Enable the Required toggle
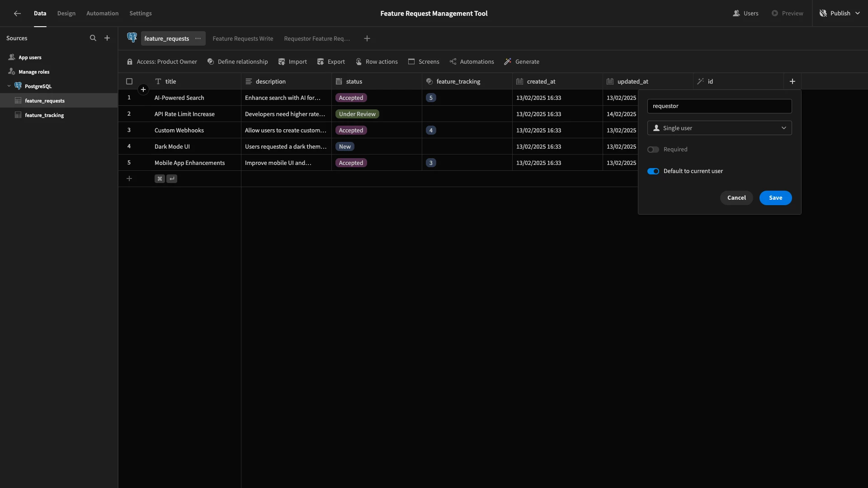This screenshot has height=488, width=868. tap(653, 150)
